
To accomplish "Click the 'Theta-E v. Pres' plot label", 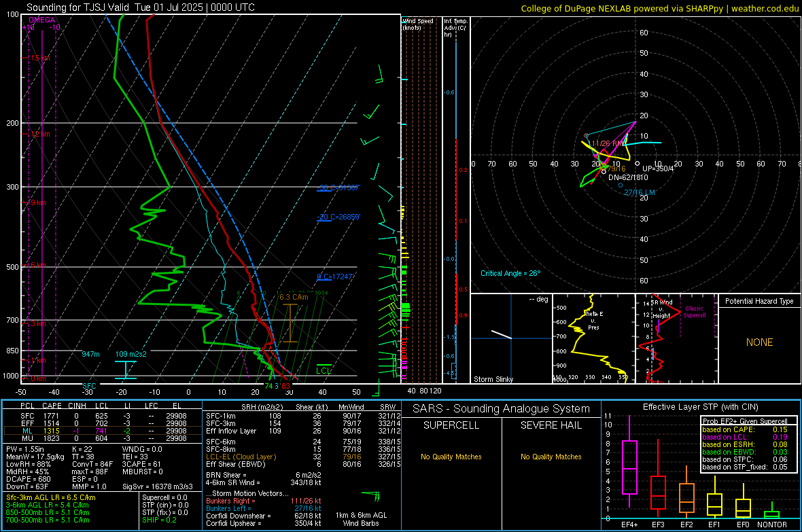I will [x=594, y=320].
